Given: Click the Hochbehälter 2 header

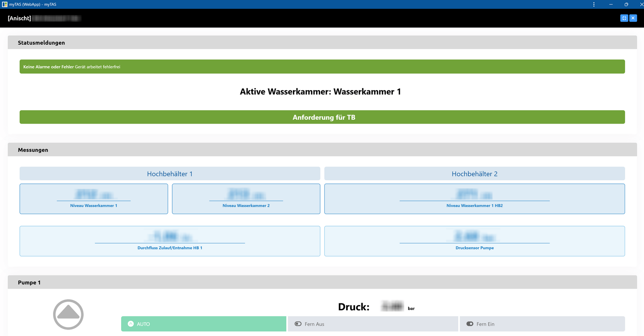Looking at the screenshot, I should pyautogui.click(x=475, y=174).
